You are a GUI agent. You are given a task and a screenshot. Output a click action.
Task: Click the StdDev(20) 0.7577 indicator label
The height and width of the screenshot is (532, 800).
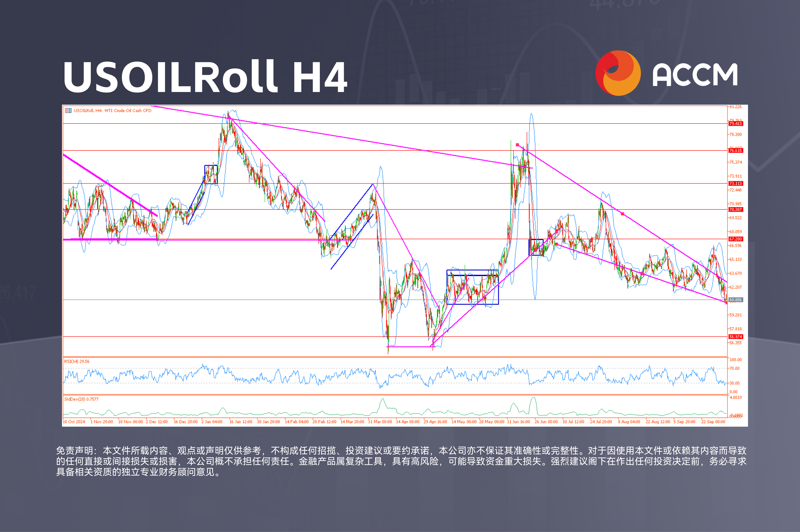[x=81, y=399]
